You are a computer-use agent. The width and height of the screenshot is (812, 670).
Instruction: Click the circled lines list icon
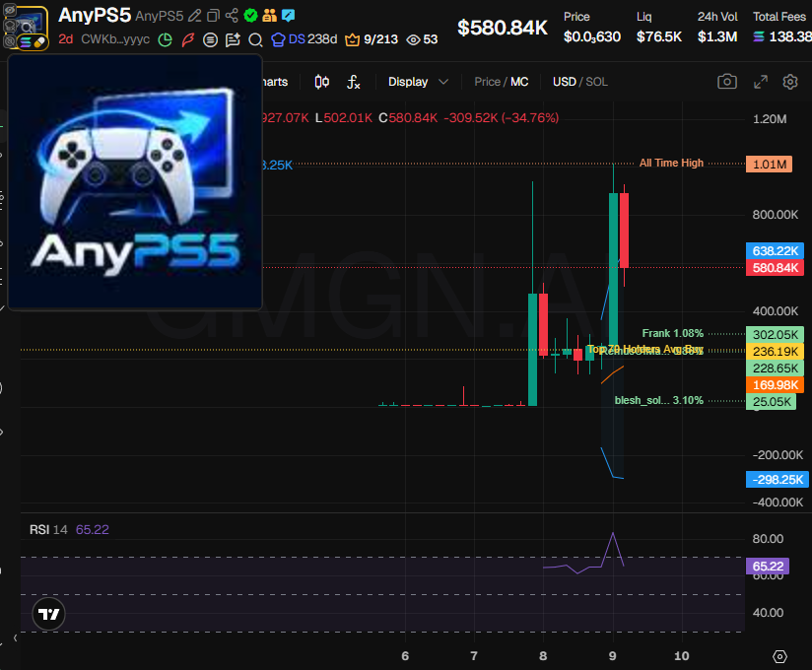pos(210,39)
